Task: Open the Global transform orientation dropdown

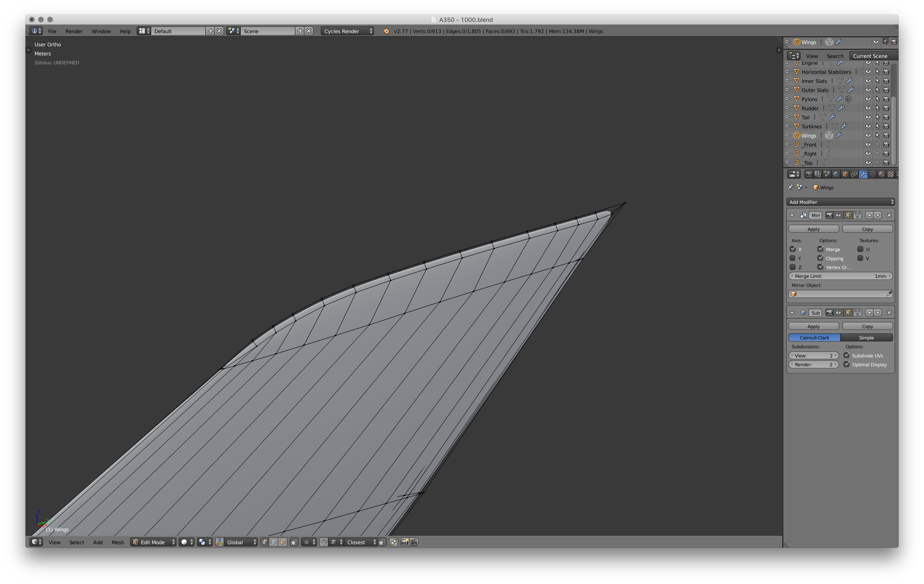Action: (241, 542)
